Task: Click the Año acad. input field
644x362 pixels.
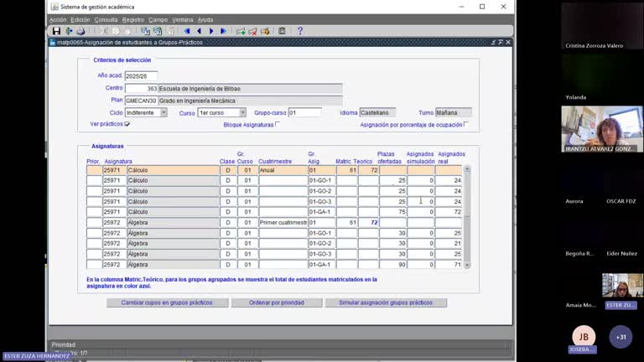Action: tap(141, 75)
